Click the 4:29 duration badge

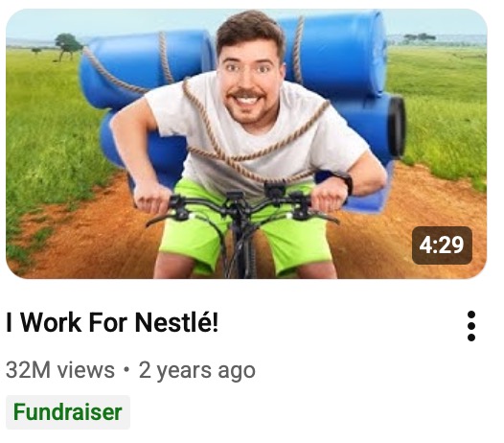pos(442,245)
